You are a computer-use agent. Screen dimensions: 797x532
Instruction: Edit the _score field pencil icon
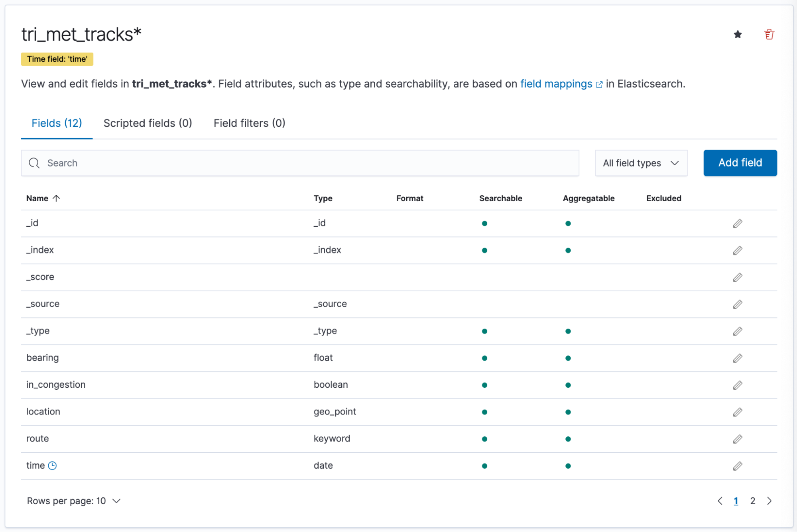click(x=738, y=277)
